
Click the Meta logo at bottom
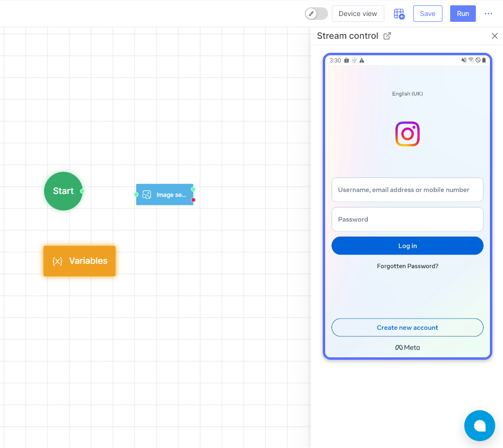click(x=408, y=348)
